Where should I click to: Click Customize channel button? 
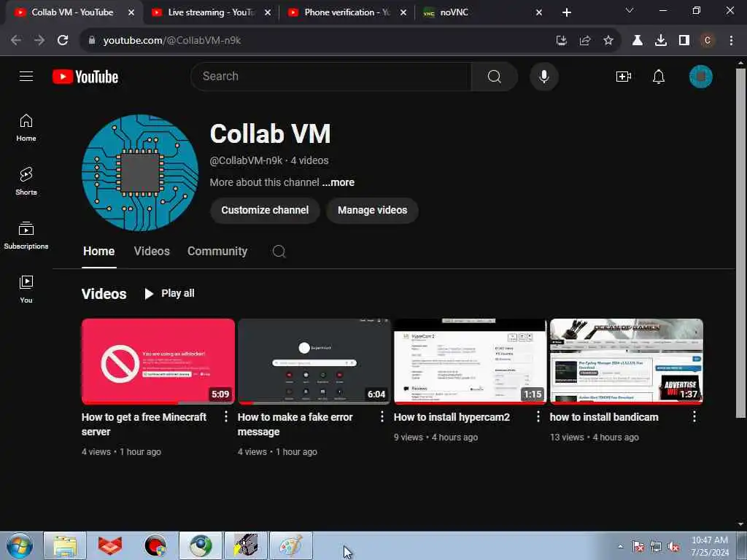pos(265,210)
